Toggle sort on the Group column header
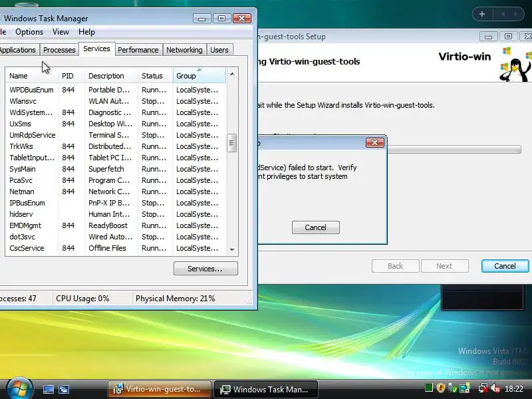This screenshot has width=532, height=399. 199,76
